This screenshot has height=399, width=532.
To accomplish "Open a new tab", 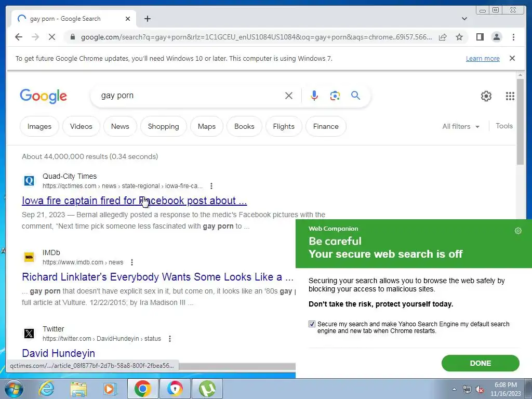I will pos(147,19).
